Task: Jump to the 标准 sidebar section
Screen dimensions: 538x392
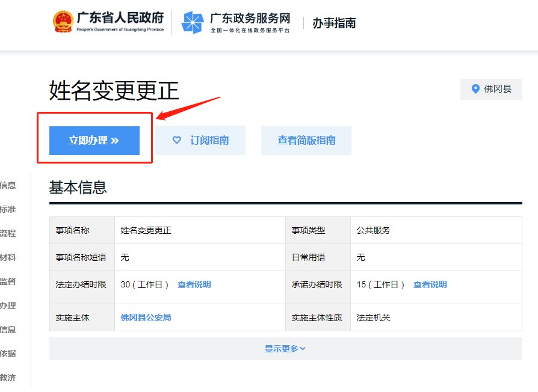Action: pyautogui.click(x=8, y=209)
